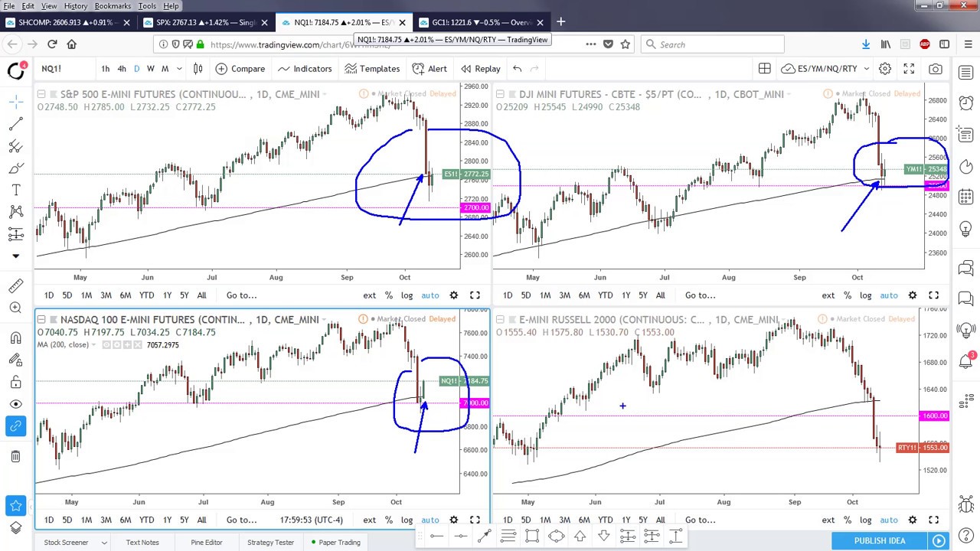Open chart properties gear in top toolbar
Viewport: 980px width, 551px height.
click(885, 69)
